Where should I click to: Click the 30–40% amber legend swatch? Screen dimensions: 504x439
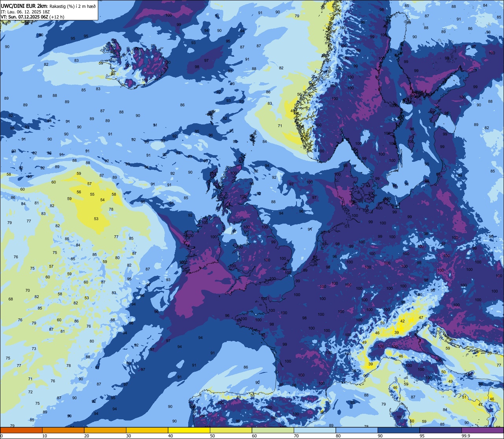[147, 430]
